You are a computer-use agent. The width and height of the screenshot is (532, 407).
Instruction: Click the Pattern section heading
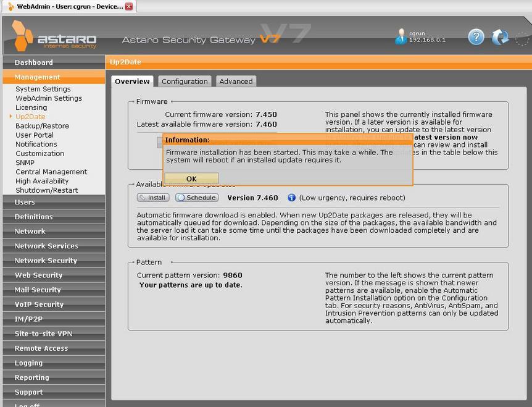point(149,262)
